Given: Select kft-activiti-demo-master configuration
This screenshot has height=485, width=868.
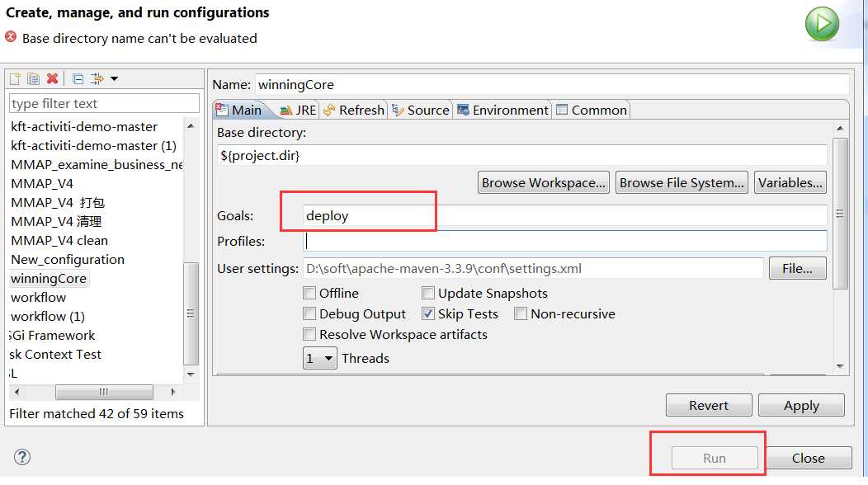Looking at the screenshot, I should [84, 127].
